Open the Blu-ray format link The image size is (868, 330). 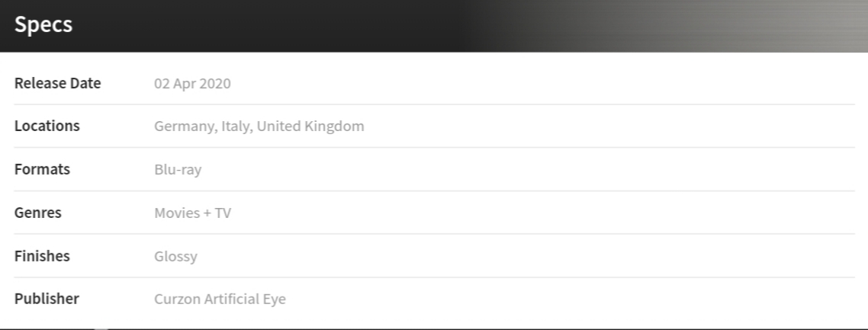178,169
